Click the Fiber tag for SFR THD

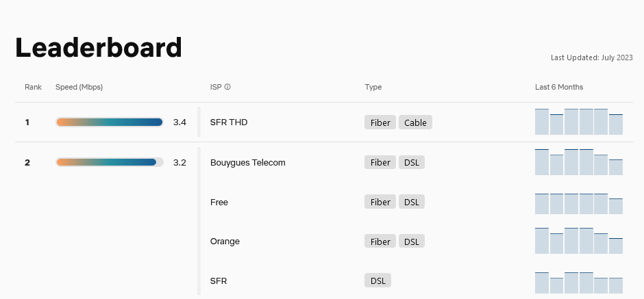tap(380, 123)
